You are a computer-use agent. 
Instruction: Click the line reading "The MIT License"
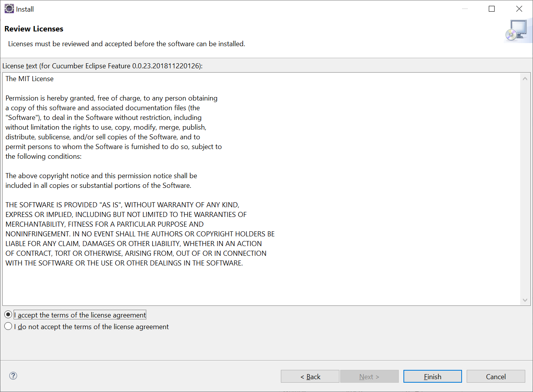(29, 78)
